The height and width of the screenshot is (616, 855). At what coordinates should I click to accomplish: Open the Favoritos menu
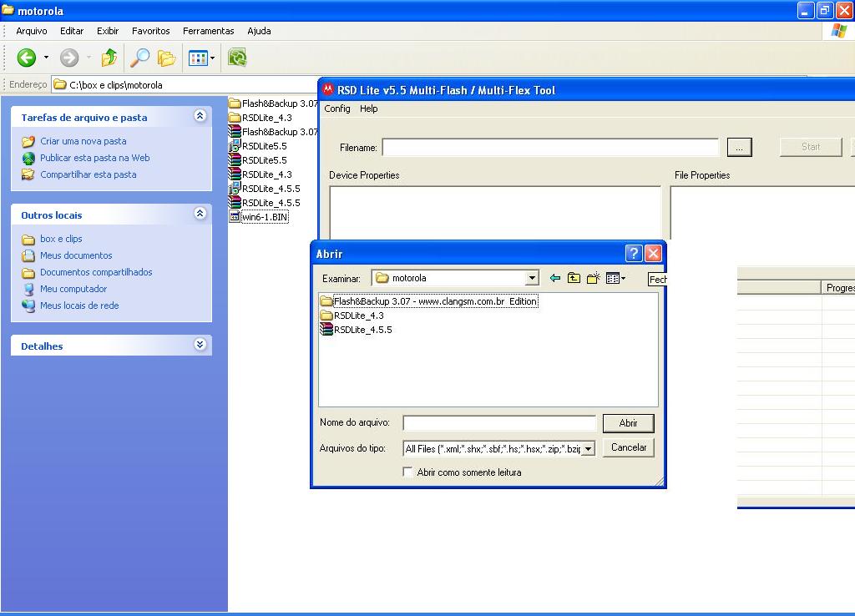(151, 31)
